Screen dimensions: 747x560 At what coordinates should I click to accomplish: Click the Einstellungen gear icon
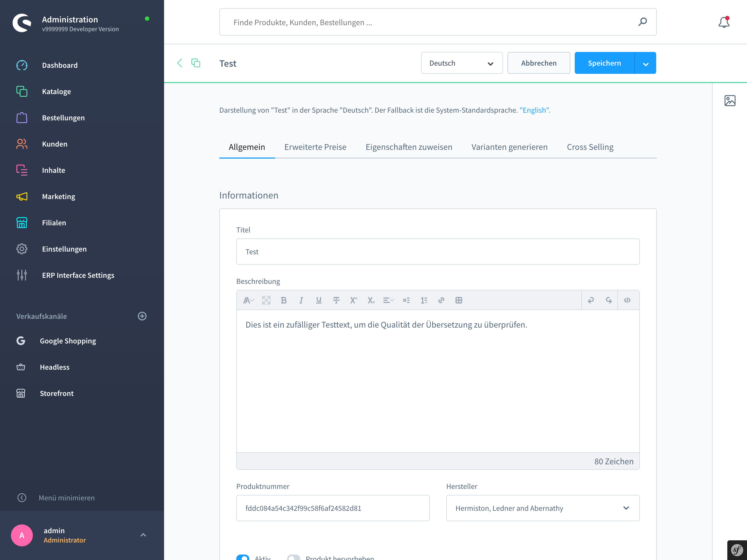coord(22,249)
